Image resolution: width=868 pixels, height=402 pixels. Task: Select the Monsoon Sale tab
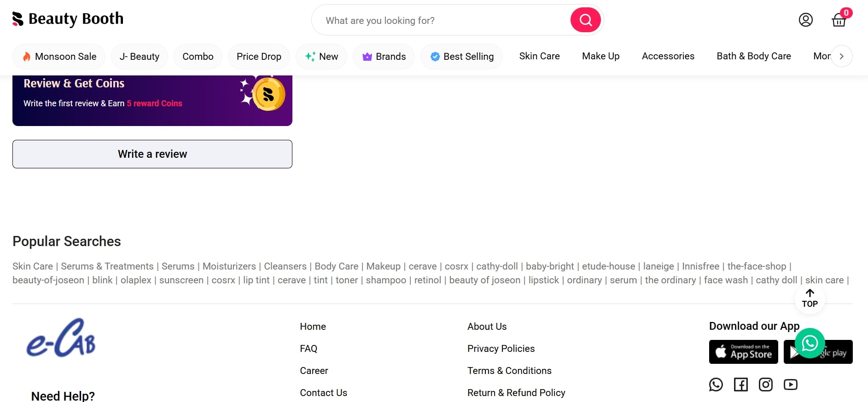(59, 57)
